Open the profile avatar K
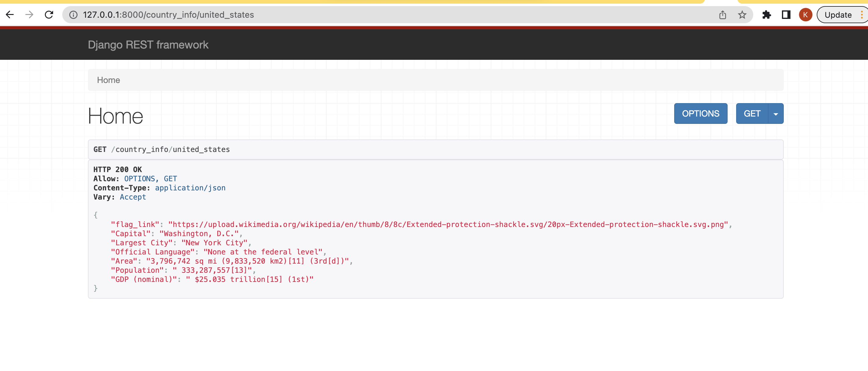 (805, 15)
